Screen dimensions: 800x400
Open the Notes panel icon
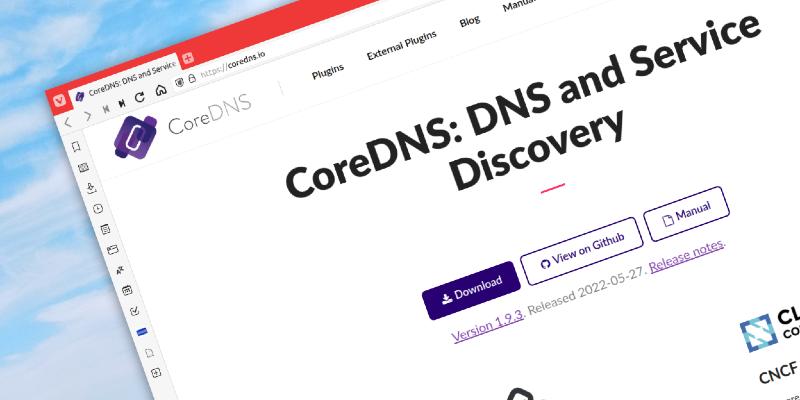[x=105, y=229]
